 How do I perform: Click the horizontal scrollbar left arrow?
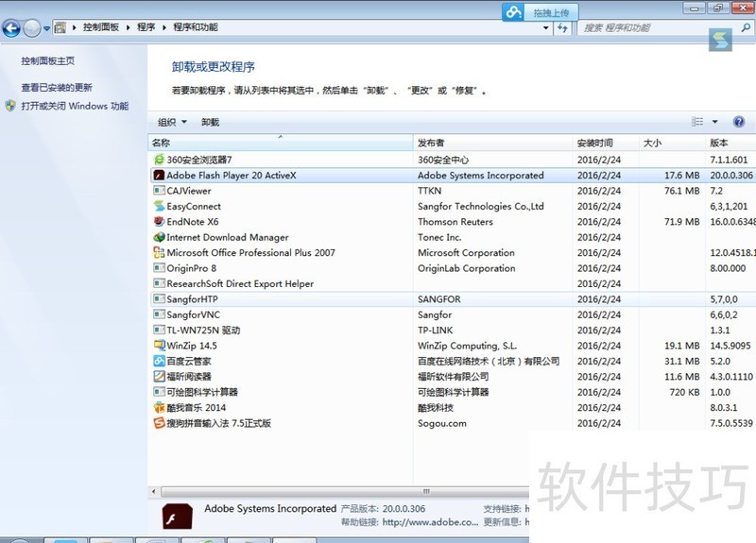(x=154, y=491)
